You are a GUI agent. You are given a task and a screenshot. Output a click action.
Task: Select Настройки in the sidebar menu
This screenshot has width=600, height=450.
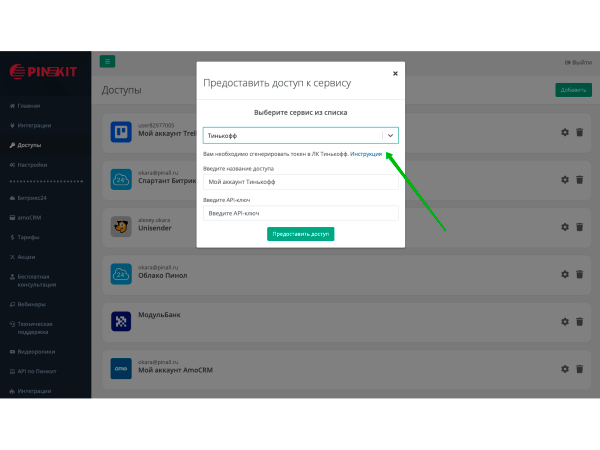(32, 164)
